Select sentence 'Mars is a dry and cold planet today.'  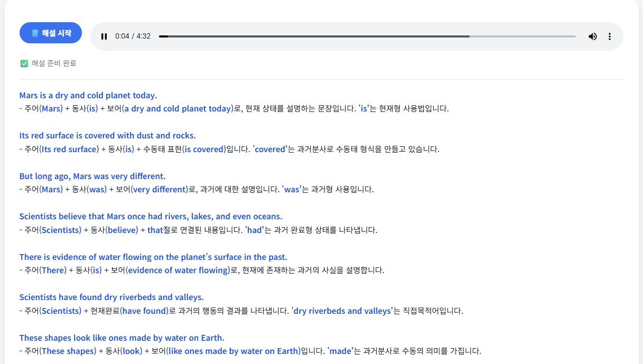click(x=88, y=96)
